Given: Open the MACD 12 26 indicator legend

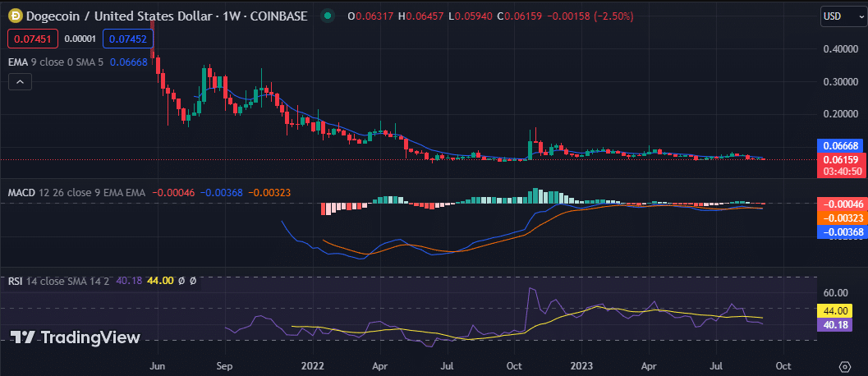Looking at the screenshot, I should tap(76, 193).
